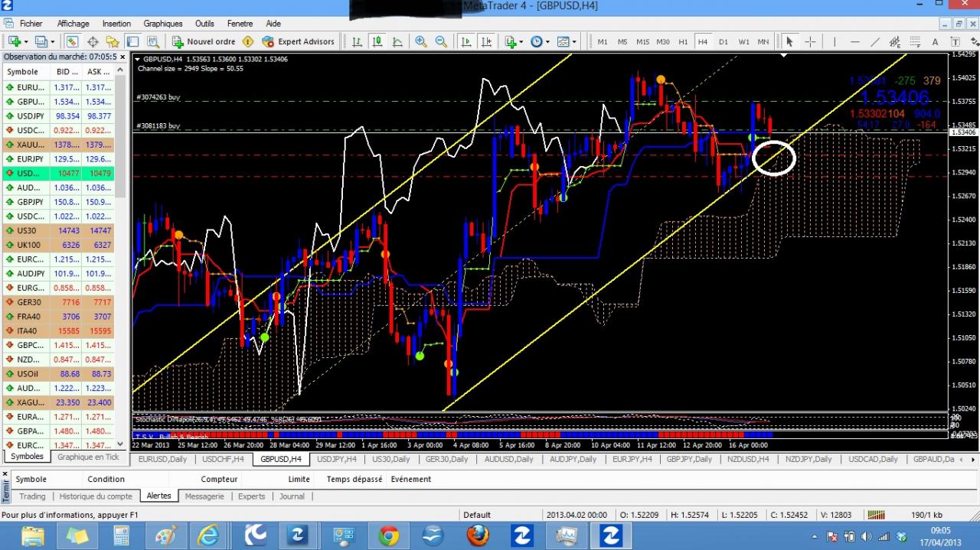Select the horizontal line tool

click(x=854, y=41)
